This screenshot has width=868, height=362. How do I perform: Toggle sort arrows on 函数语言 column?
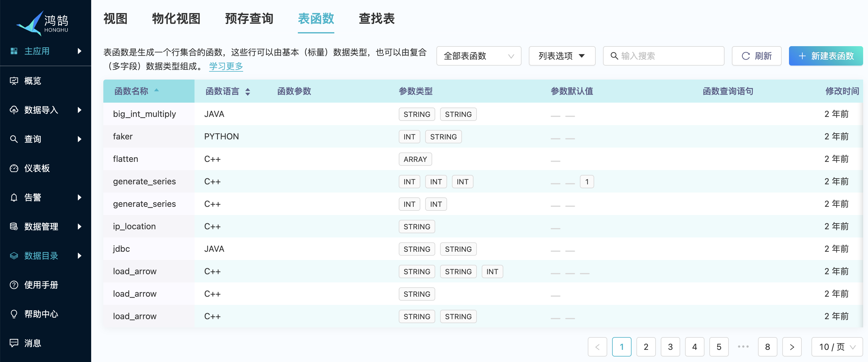pos(248,92)
